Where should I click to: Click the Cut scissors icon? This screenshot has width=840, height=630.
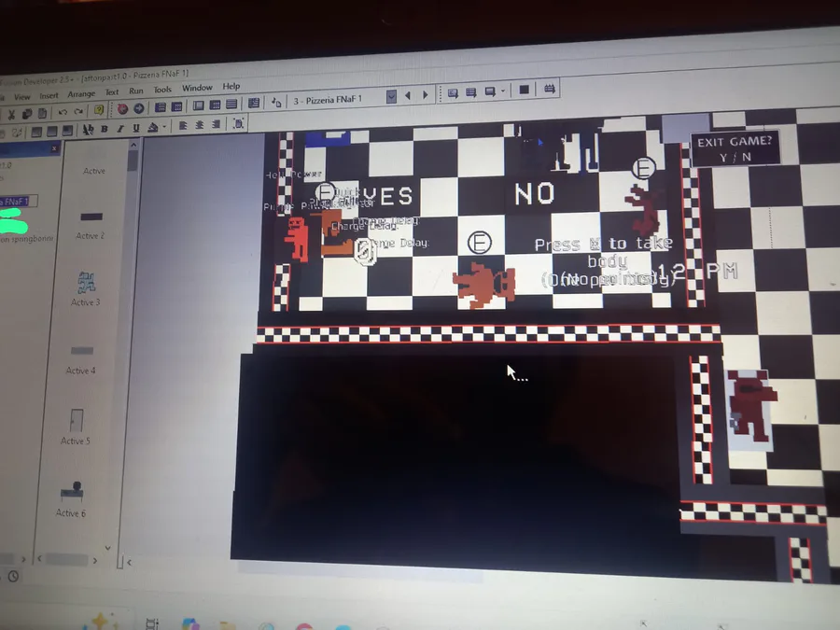[11, 114]
